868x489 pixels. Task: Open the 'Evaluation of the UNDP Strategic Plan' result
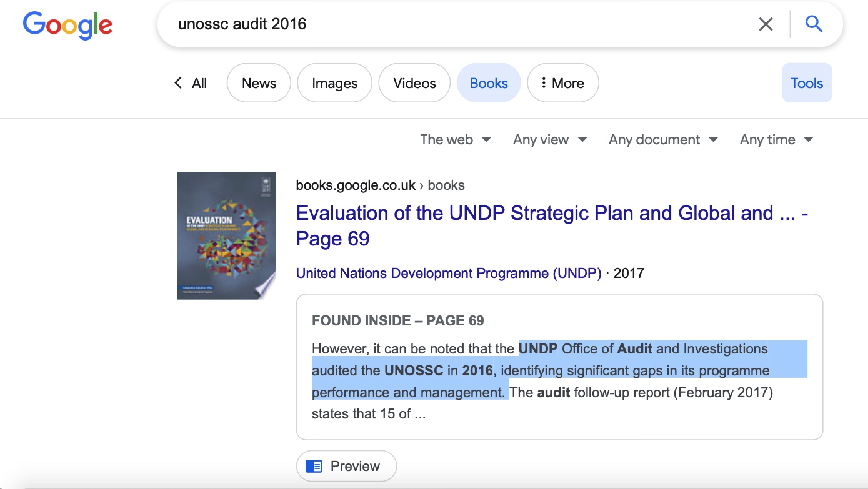point(534,214)
